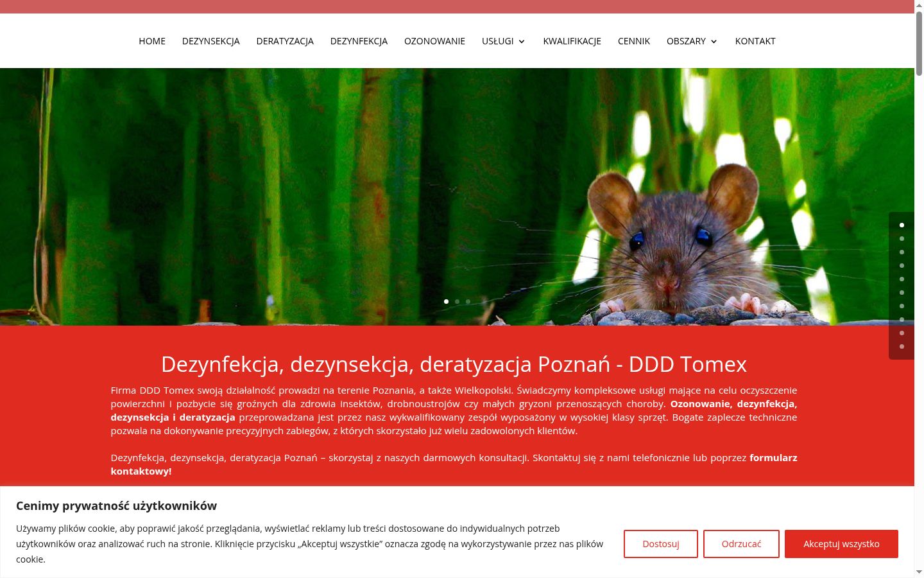
Task: Click the USŁUGI menu label
Action: pyautogui.click(x=498, y=41)
